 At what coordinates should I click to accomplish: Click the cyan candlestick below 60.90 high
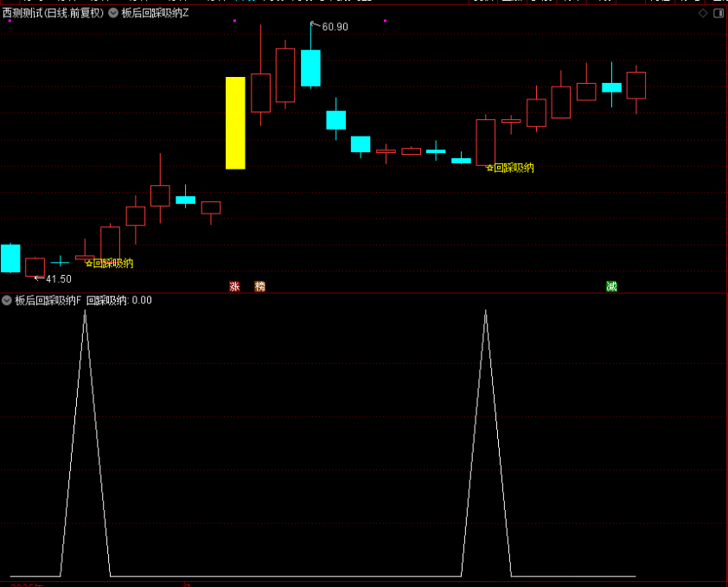click(310, 68)
